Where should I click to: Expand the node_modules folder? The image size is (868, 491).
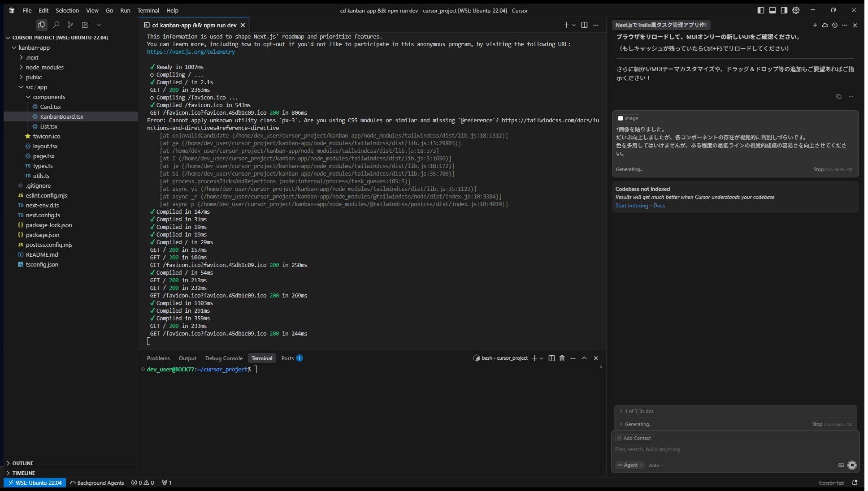pyautogui.click(x=44, y=67)
